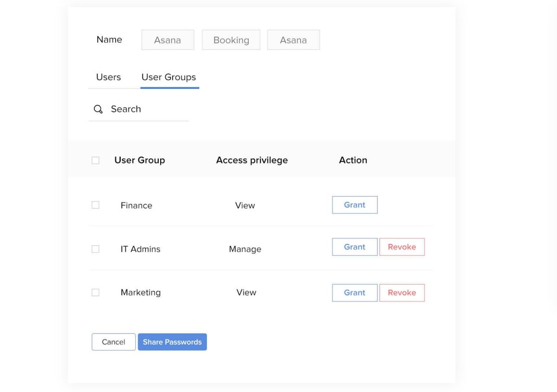The height and width of the screenshot is (392, 557).
Task: Toggle the select-all checkbox in the header
Action: (x=95, y=160)
